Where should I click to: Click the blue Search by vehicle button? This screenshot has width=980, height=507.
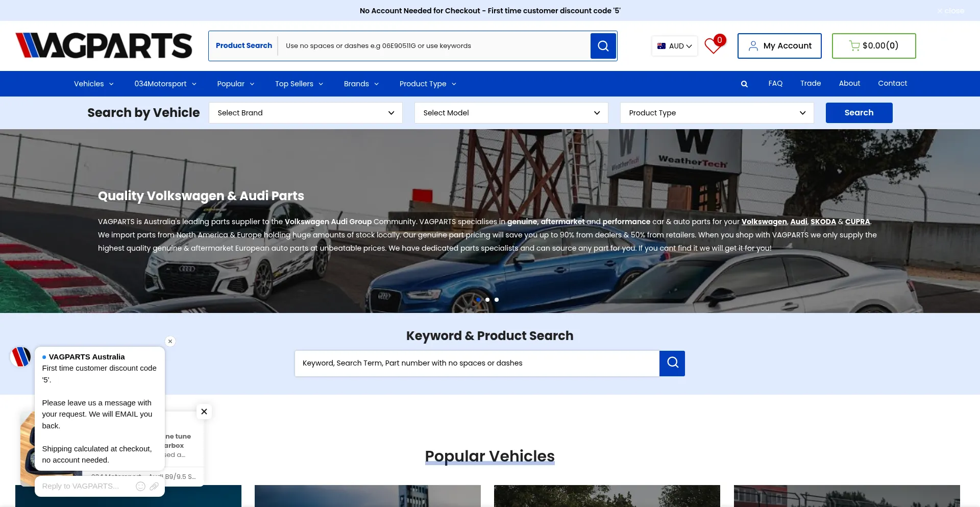coord(859,113)
